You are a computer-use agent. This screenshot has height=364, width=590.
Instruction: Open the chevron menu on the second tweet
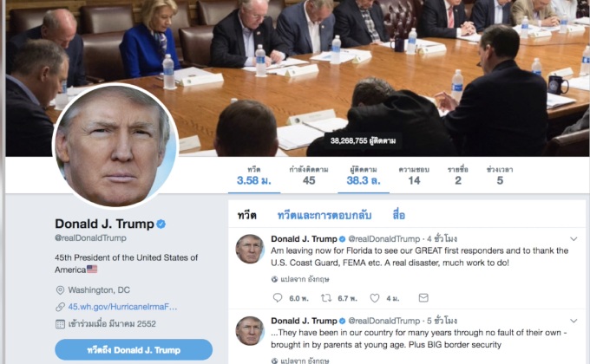click(x=574, y=321)
